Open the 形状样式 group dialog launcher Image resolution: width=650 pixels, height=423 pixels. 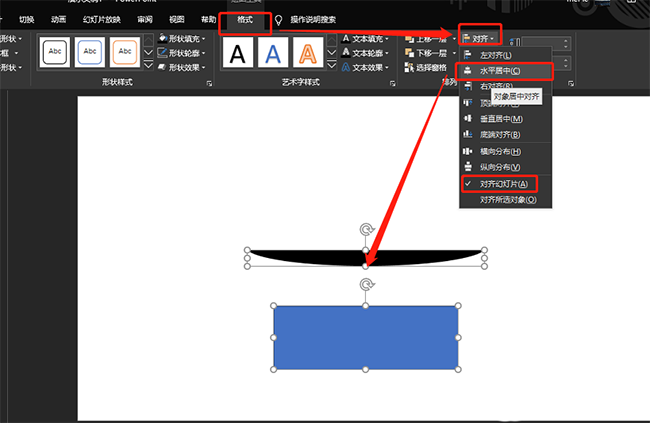pyautogui.click(x=209, y=83)
